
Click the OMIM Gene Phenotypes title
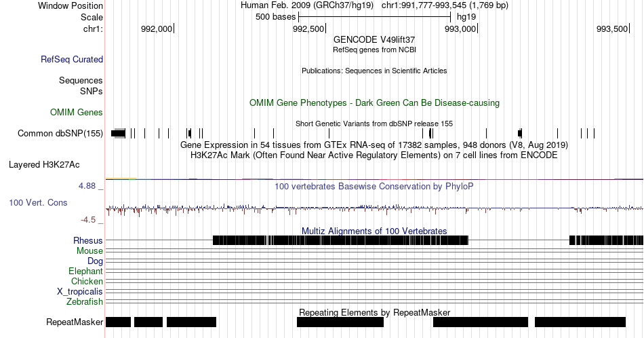pyautogui.click(x=374, y=102)
